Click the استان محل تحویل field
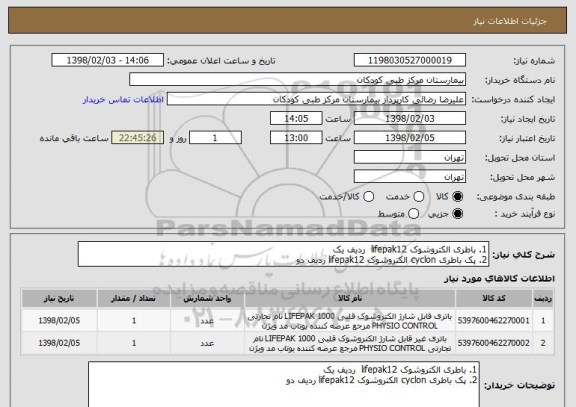 click(x=410, y=157)
